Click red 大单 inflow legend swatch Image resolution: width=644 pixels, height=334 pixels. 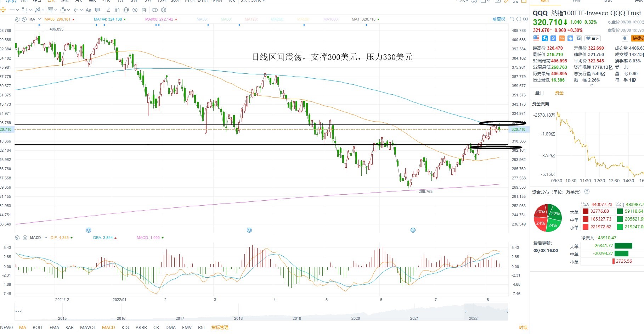586,211
